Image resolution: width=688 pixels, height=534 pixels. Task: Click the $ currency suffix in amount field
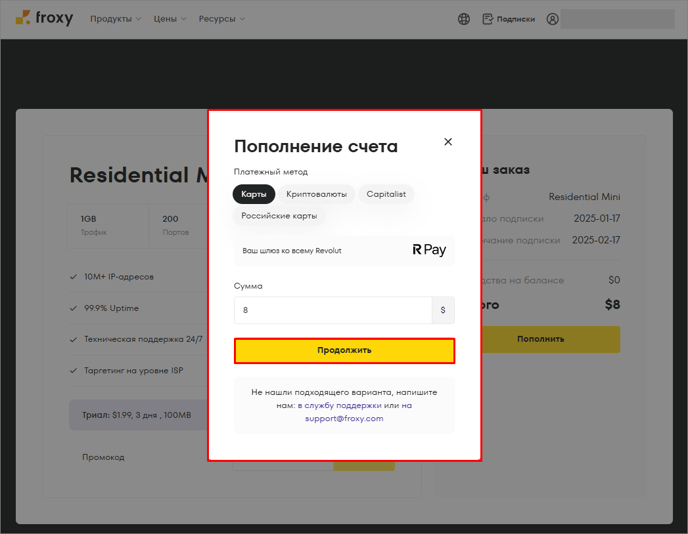443,310
